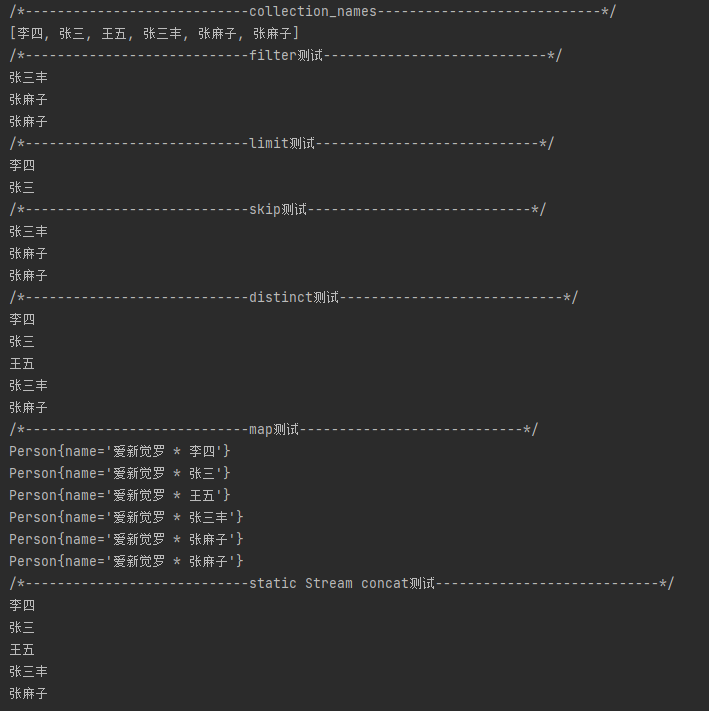Click the collection_names header line
Viewport: 709px width, 711px height.
(x=313, y=12)
